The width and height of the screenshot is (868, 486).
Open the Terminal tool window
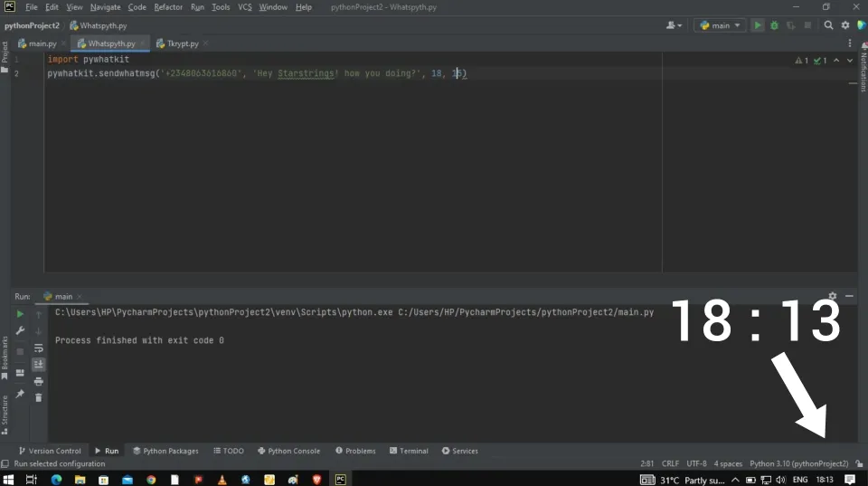tap(409, 451)
